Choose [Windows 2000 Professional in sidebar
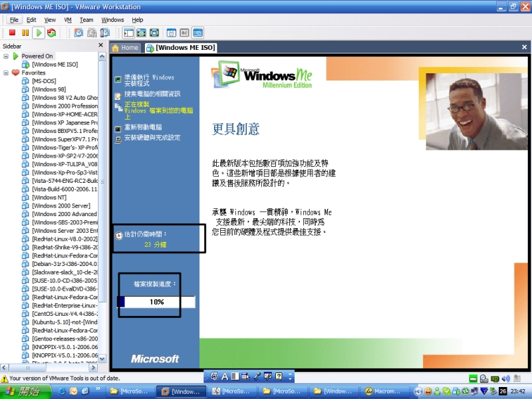Viewport: 532px width, 399px height. click(65, 106)
